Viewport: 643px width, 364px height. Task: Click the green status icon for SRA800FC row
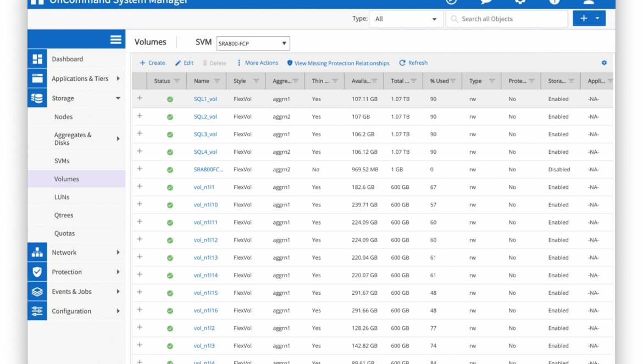pos(170,170)
